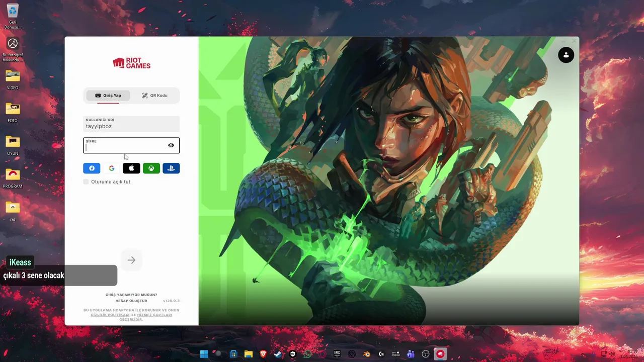Submit login with the arrow button
Viewport: 644px width, 362px height.
[x=131, y=260]
